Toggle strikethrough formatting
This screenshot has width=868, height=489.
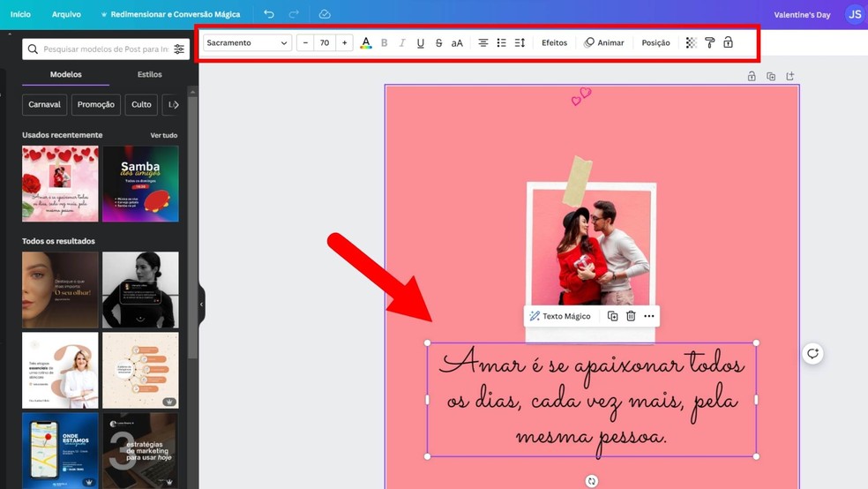(439, 42)
